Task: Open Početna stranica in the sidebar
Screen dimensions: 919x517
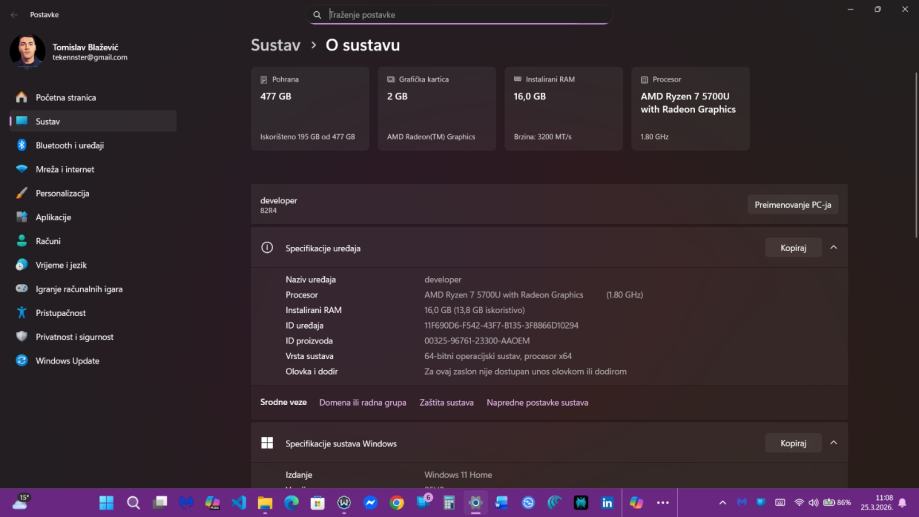Action: point(93,97)
